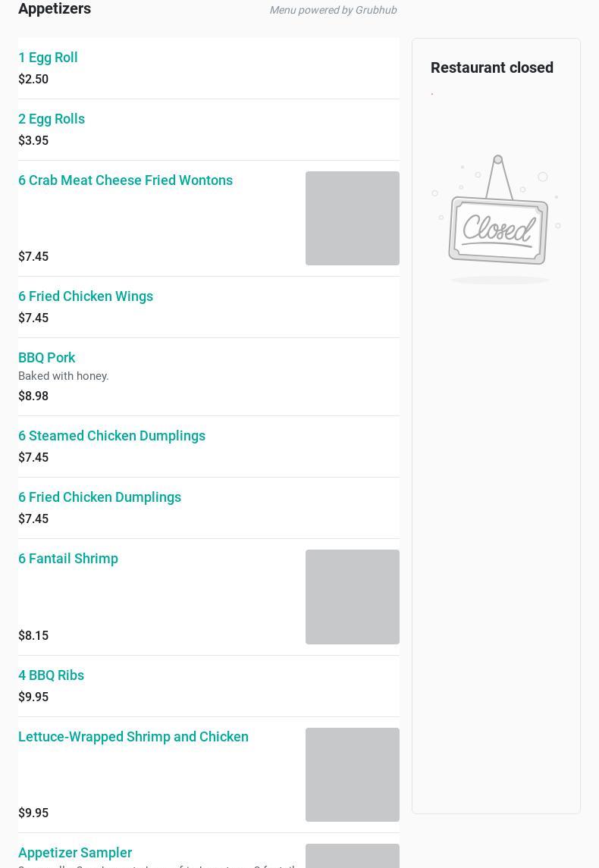This screenshot has height=868, width=599.
Task: Select 6 Steamed Chicken Dumplings
Action: 111,436
